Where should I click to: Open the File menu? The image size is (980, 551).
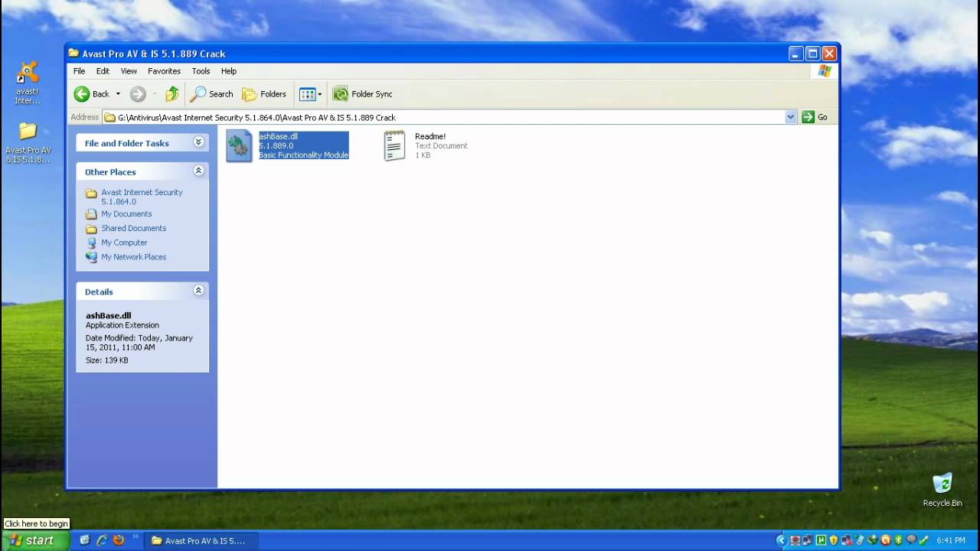pos(79,71)
